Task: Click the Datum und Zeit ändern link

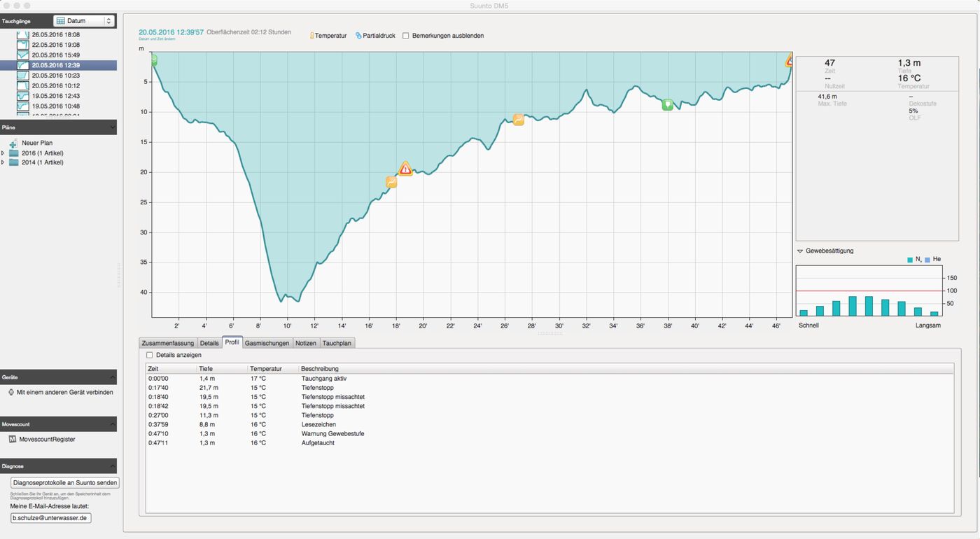Action: [157, 39]
